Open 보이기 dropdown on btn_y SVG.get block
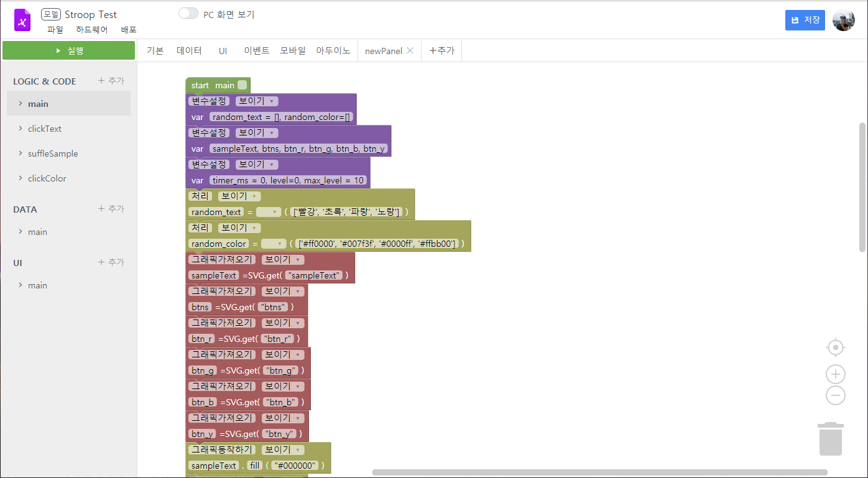Image resolution: width=868 pixels, height=478 pixels. (x=282, y=418)
